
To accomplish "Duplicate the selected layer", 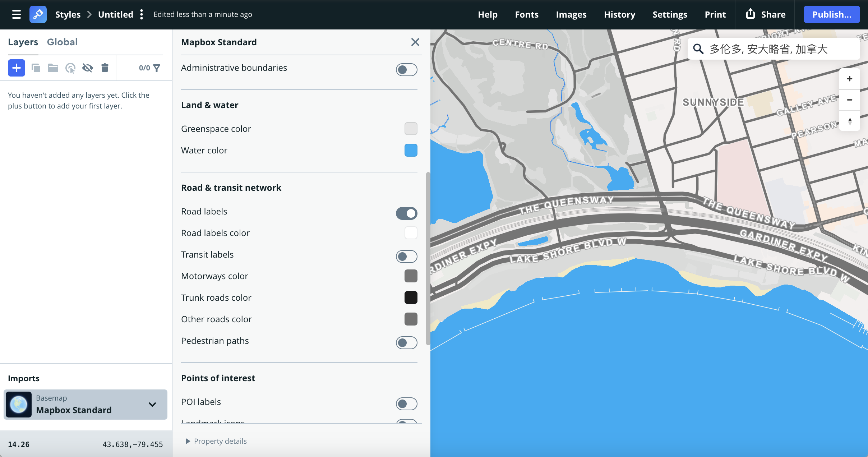I will click(36, 68).
